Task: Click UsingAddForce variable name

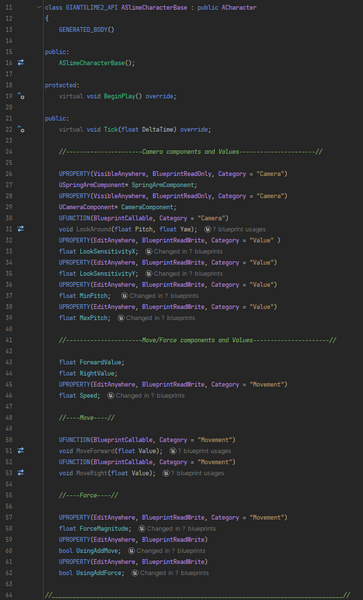Action: coord(99,573)
